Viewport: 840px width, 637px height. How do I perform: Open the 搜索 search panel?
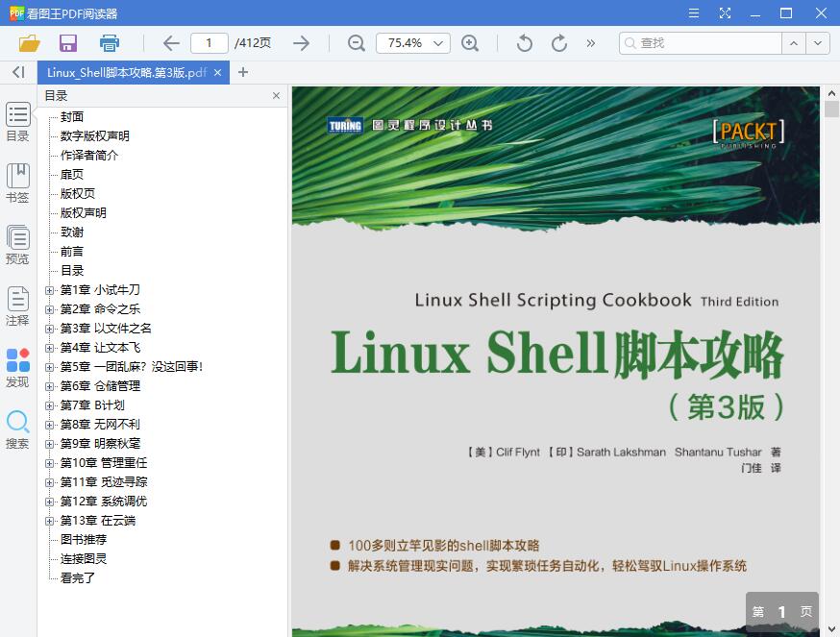(x=17, y=429)
